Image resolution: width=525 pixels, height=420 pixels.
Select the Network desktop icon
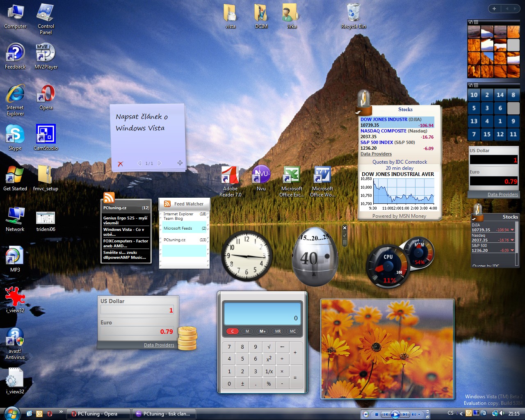(15, 219)
